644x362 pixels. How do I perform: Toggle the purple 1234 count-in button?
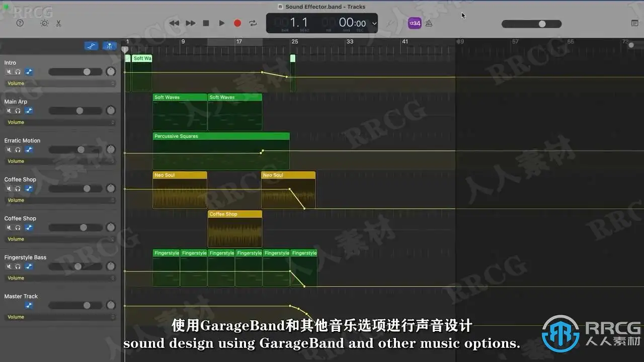coord(415,23)
